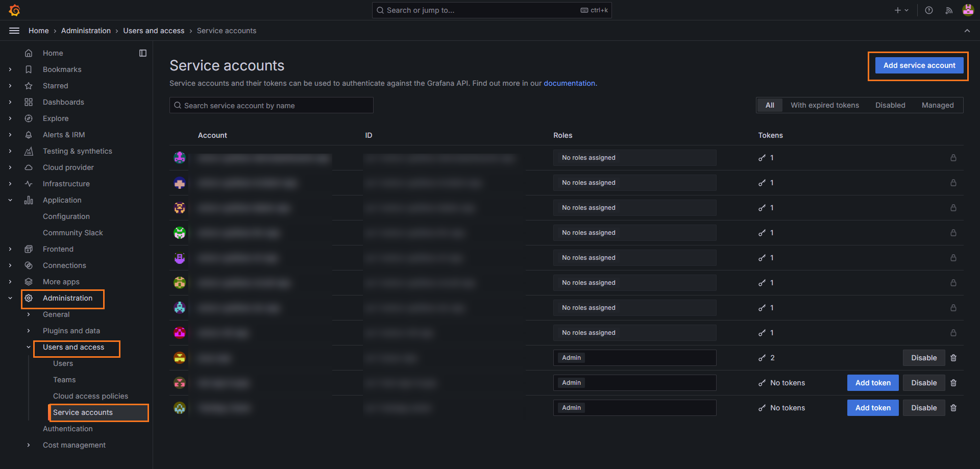This screenshot has height=469, width=980.
Task: Click the Cloud provider cloud icon
Action: point(29,167)
